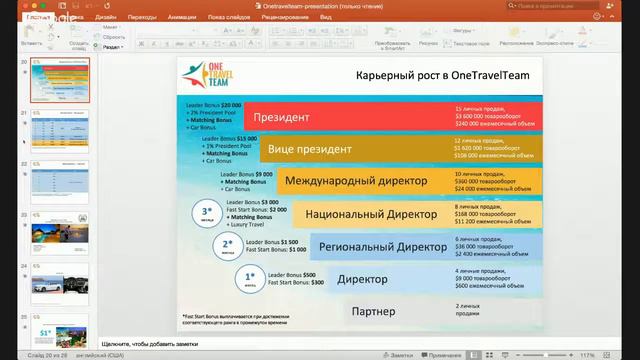
Task: Click the fit slide to window icon
Action: (607, 355)
